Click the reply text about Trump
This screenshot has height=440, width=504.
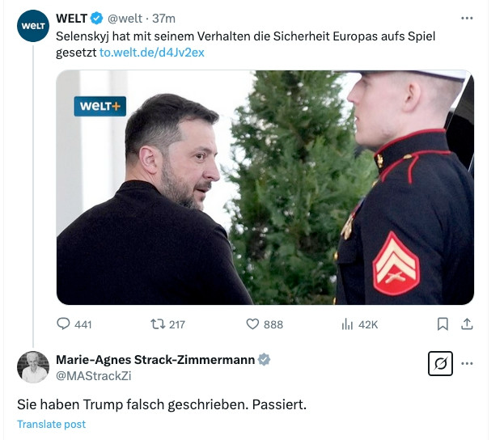pos(162,404)
